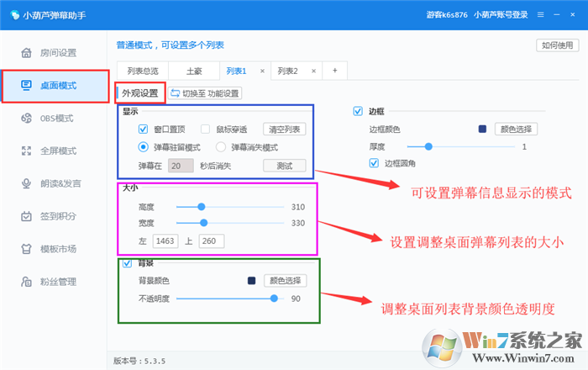Click the 外观设置 heading
The image size is (588, 370).
(140, 93)
